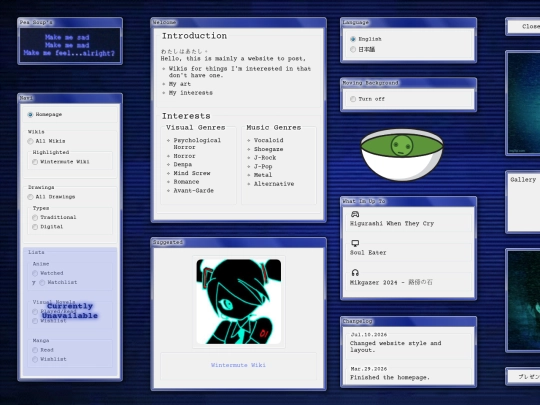The width and height of the screenshot is (540, 405).
Task: Click the Finished the homepage changelog entry
Action: point(390,377)
